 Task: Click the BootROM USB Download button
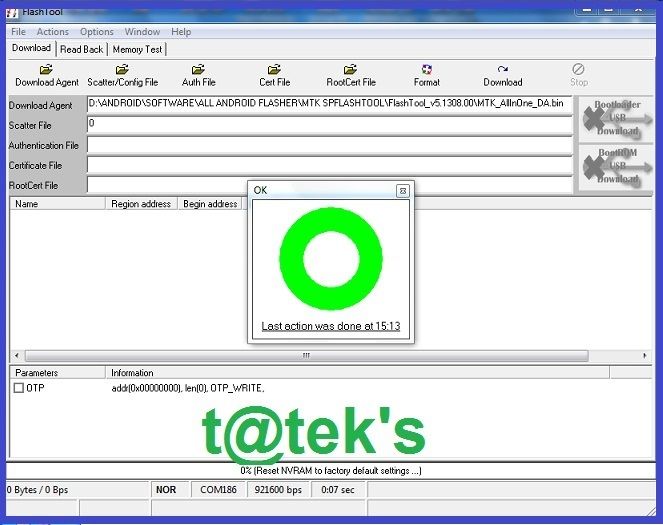tap(616, 167)
